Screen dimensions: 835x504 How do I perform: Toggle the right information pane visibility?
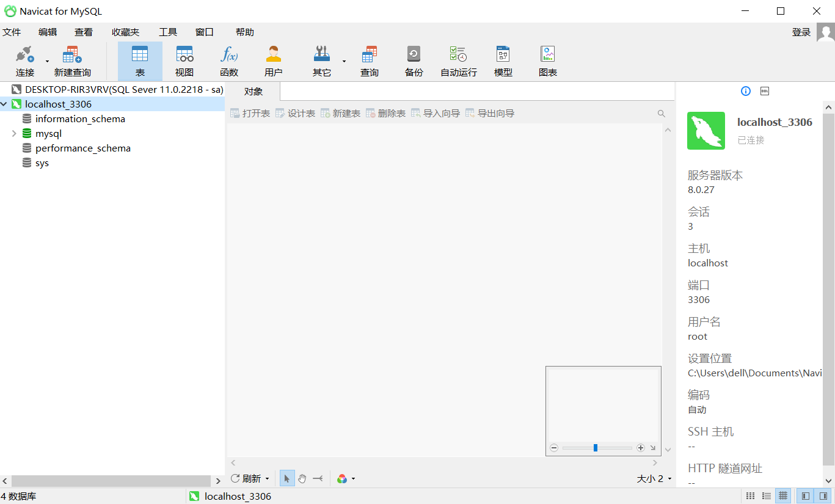pos(823,496)
